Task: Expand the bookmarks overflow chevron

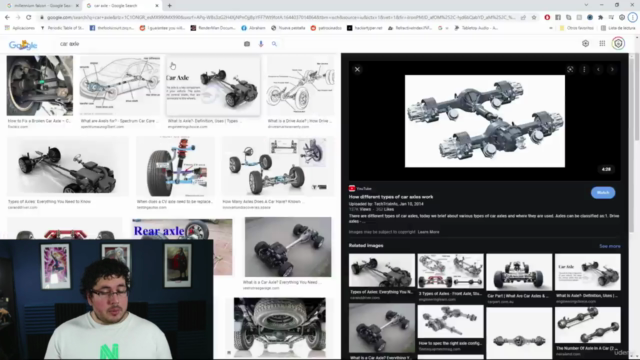Action: click(551, 28)
